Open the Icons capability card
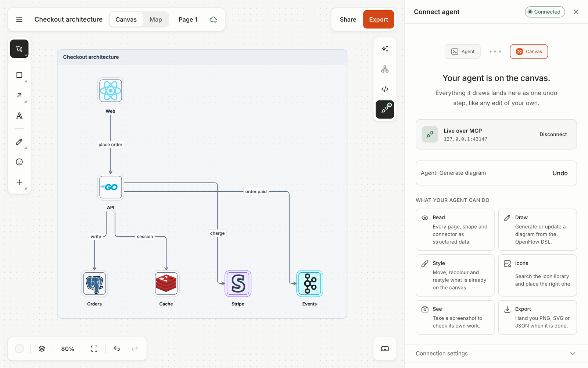Image resolution: width=588 pixels, height=368 pixels. (x=537, y=275)
